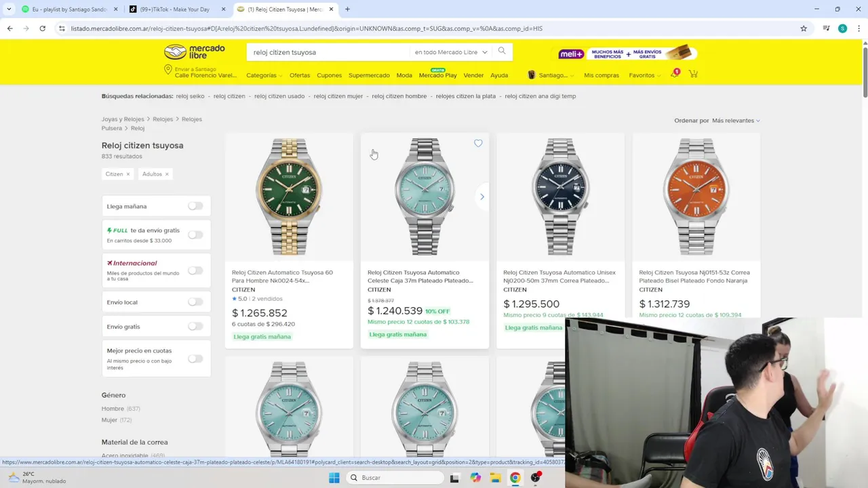Open the Joyas y Relojes breadcrumb
Screen dimensions: 868x488
[123, 119]
